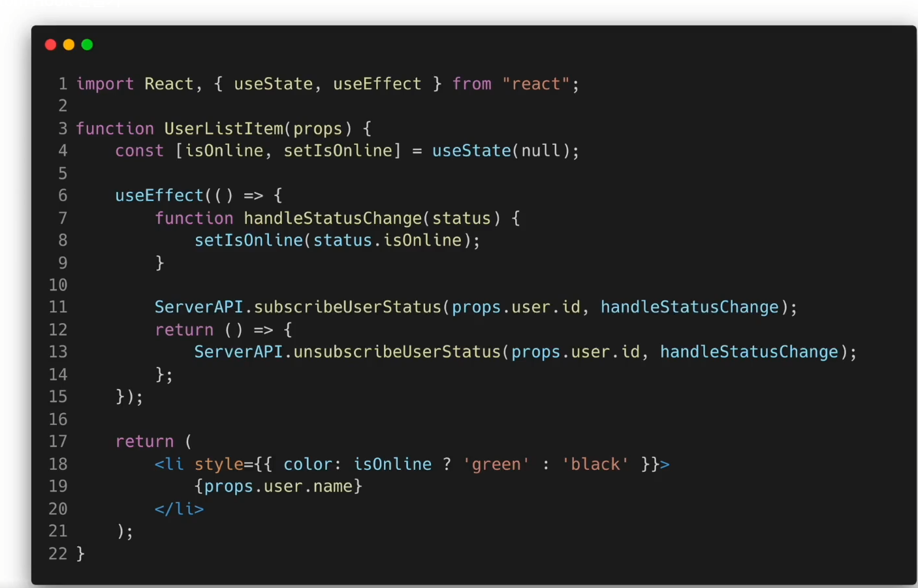This screenshot has width=918, height=588.
Task: Click the "return" keyword on line 12
Action: [184, 330]
